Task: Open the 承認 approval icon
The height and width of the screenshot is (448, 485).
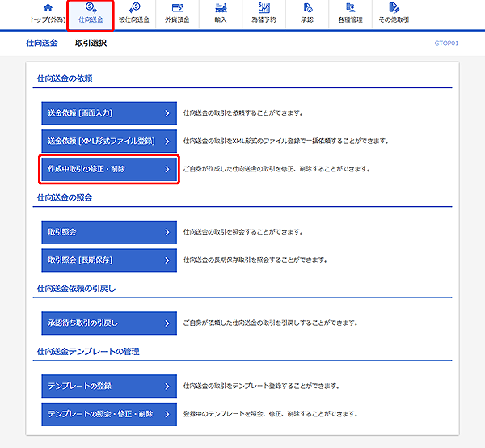Action: pyautogui.click(x=307, y=7)
